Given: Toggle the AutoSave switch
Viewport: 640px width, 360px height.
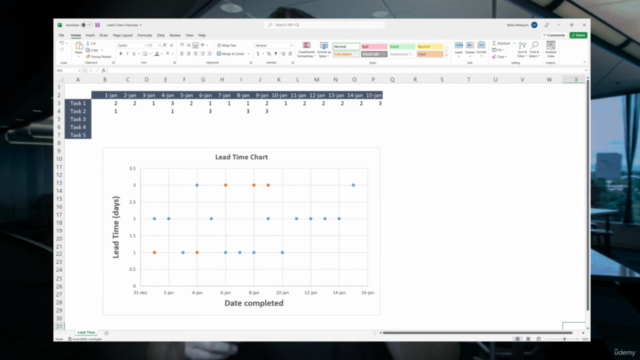Looking at the screenshot, I should [x=86, y=25].
